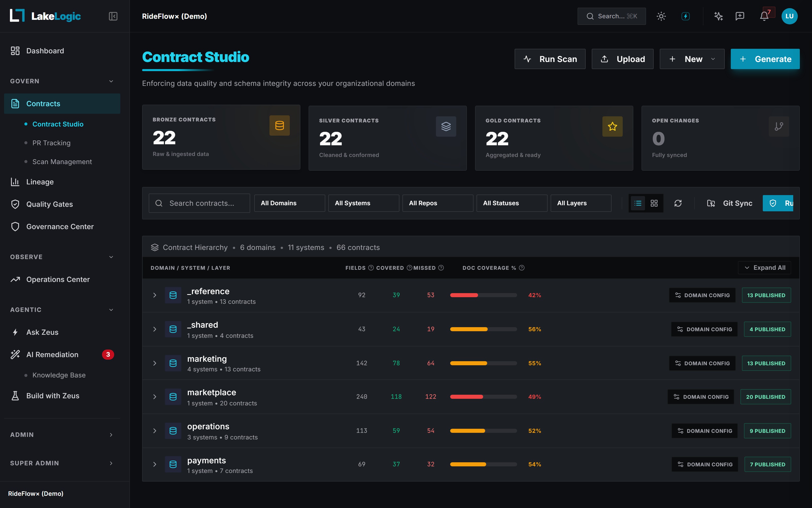Viewport: 812px width, 508px height.
Task: Open Operations Center in sidebar
Action: pyautogui.click(x=62, y=279)
